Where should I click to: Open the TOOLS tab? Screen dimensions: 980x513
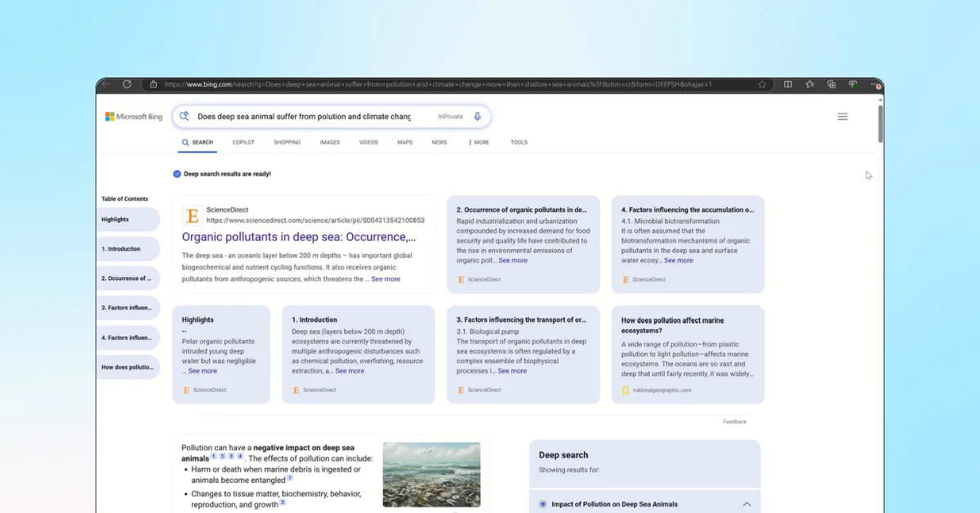click(x=519, y=142)
